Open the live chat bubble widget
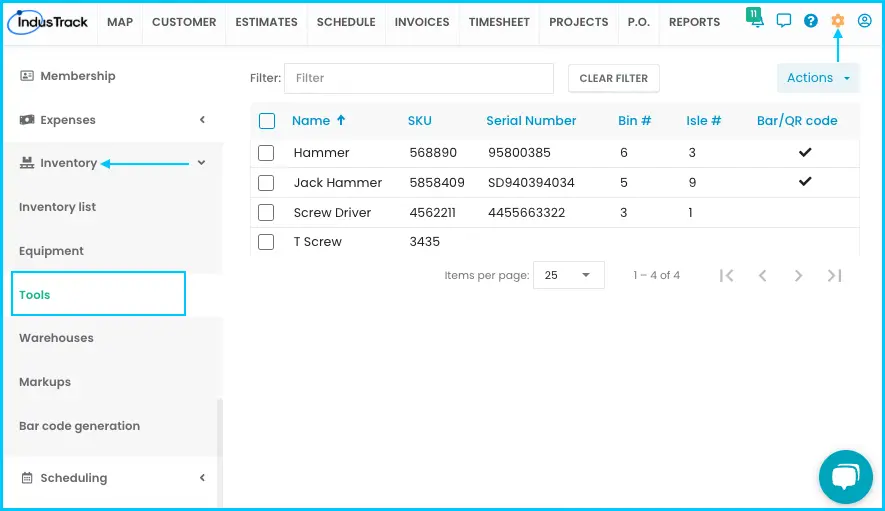The width and height of the screenshot is (885, 511). coord(845,477)
